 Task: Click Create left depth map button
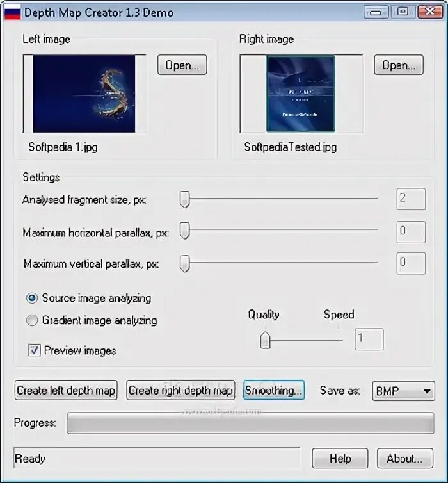tap(66, 390)
